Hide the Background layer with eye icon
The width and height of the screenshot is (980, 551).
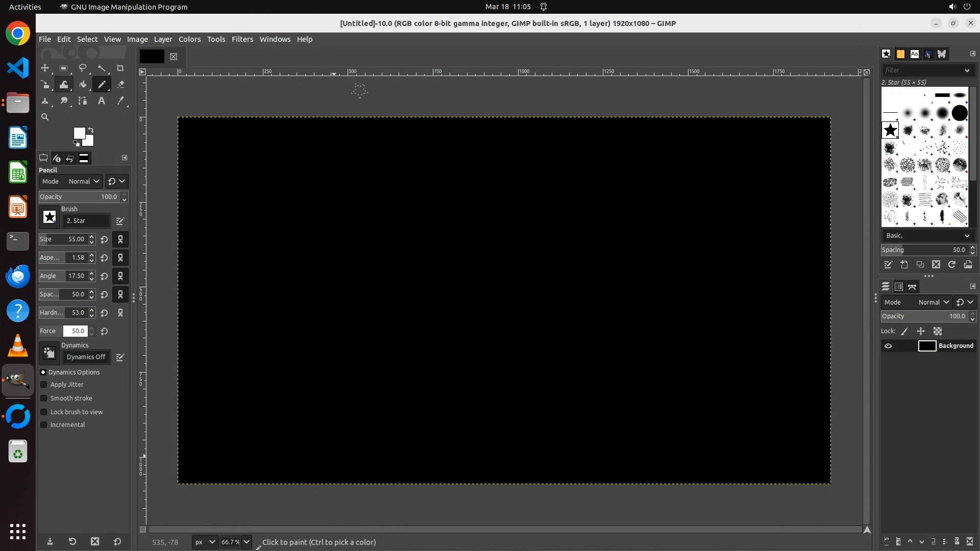tap(888, 346)
